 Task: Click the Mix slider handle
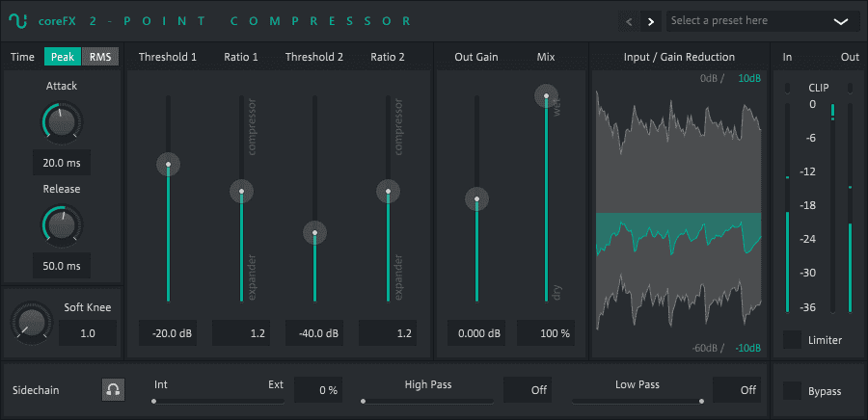click(547, 95)
